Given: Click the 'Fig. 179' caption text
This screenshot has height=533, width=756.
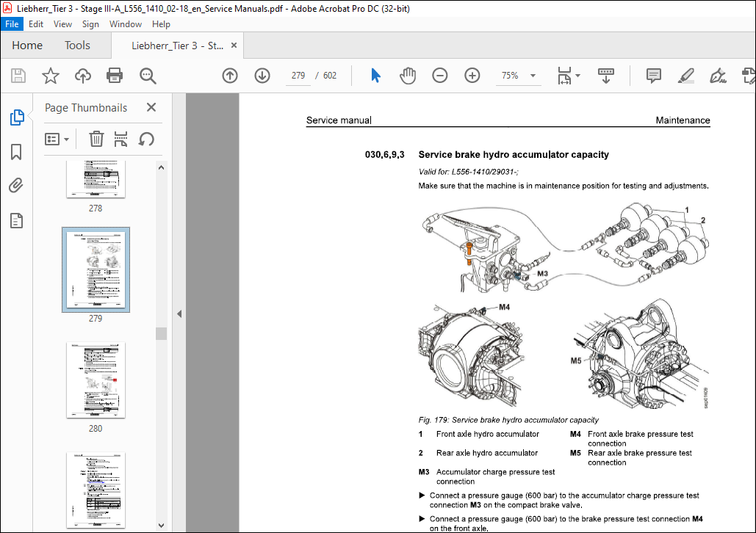Looking at the screenshot, I should click(x=508, y=420).
